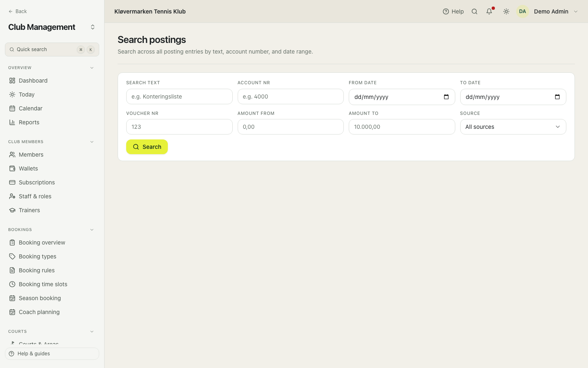Collapse the Courts sidebar section
Image resolution: width=588 pixels, height=368 pixels.
[92, 332]
